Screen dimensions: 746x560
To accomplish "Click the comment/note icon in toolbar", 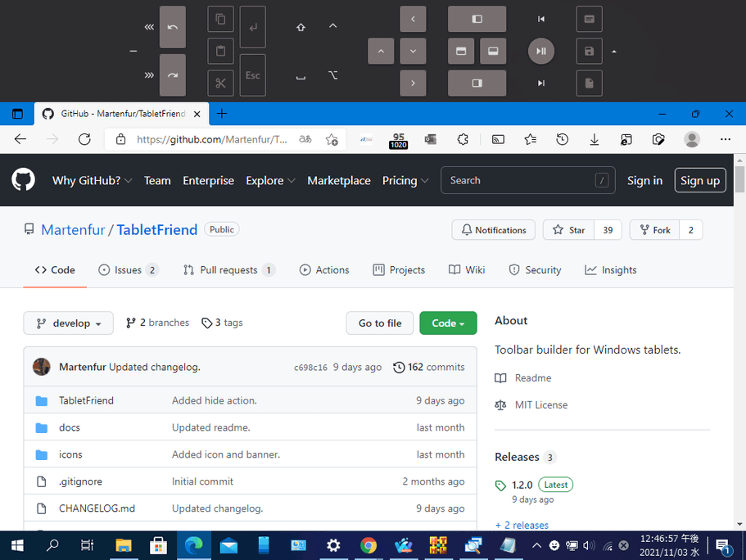I will [x=589, y=19].
